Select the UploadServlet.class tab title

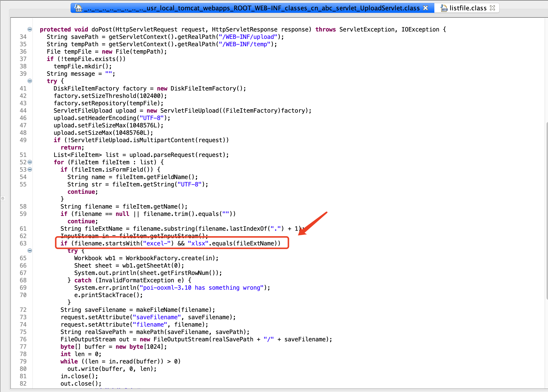(x=251, y=8)
